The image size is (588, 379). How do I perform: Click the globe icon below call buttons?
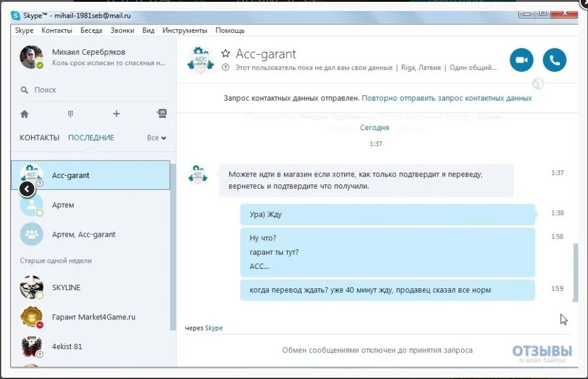(x=538, y=83)
